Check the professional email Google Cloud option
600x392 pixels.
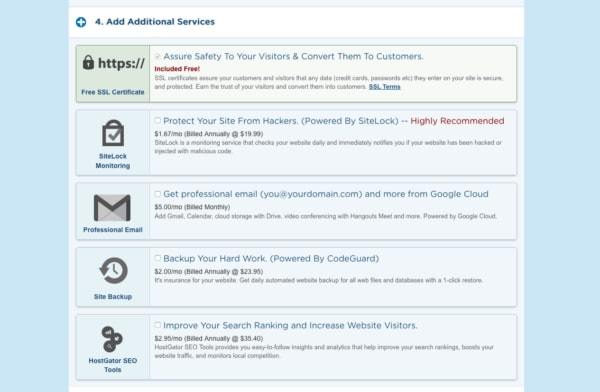coord(158,194)
